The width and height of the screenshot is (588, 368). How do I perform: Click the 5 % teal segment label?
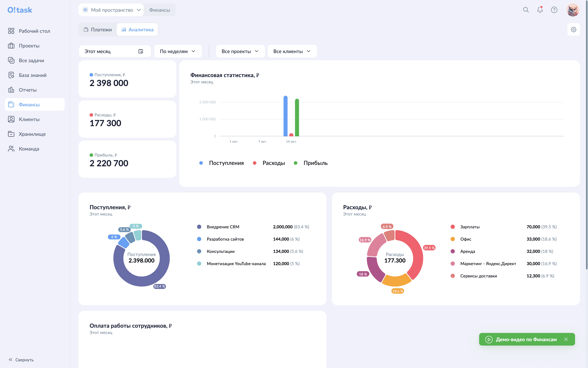tap(136, 226)
